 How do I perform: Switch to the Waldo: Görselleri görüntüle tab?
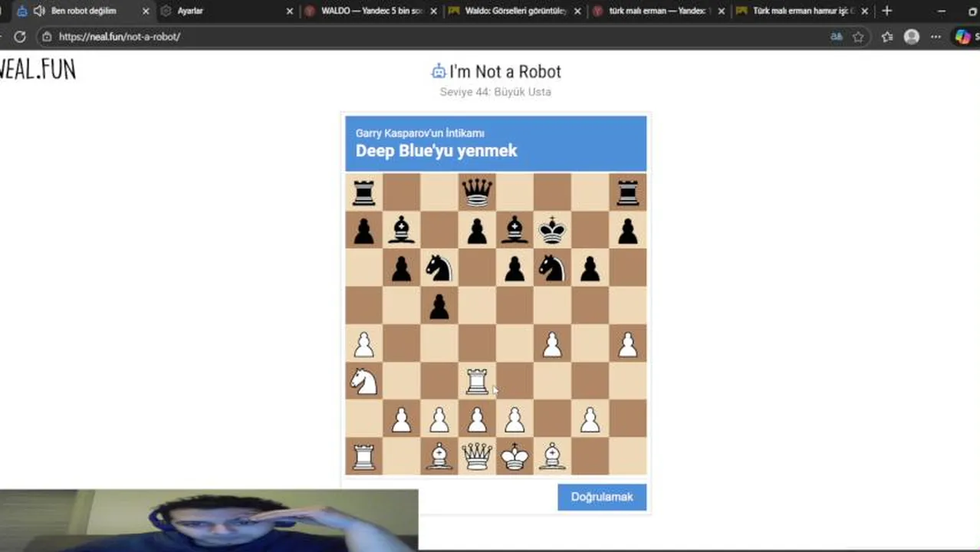[515, 11]
